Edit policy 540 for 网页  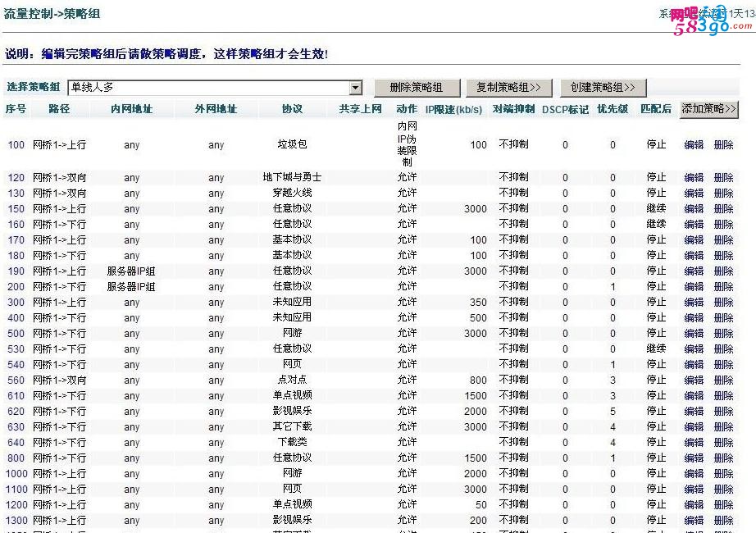pos(694,364)
